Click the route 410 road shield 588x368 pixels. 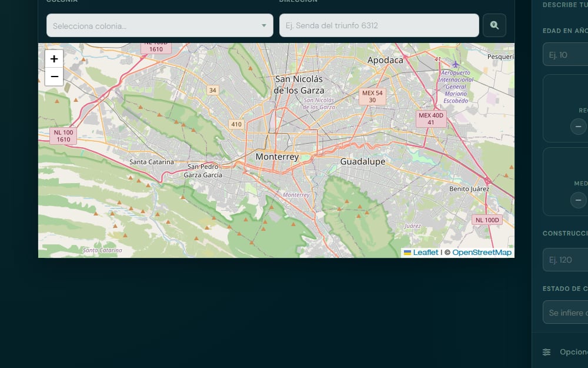(236, 124)
